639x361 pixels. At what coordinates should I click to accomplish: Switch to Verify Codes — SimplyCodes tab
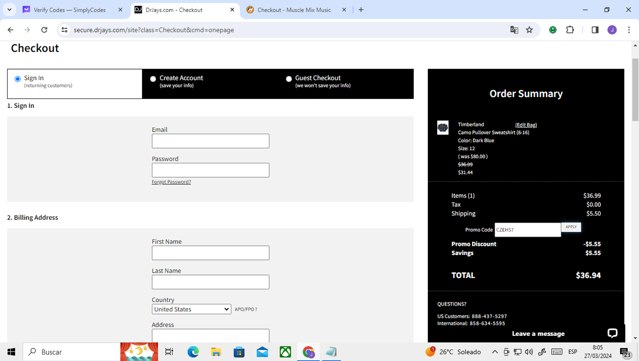[70, 10]
